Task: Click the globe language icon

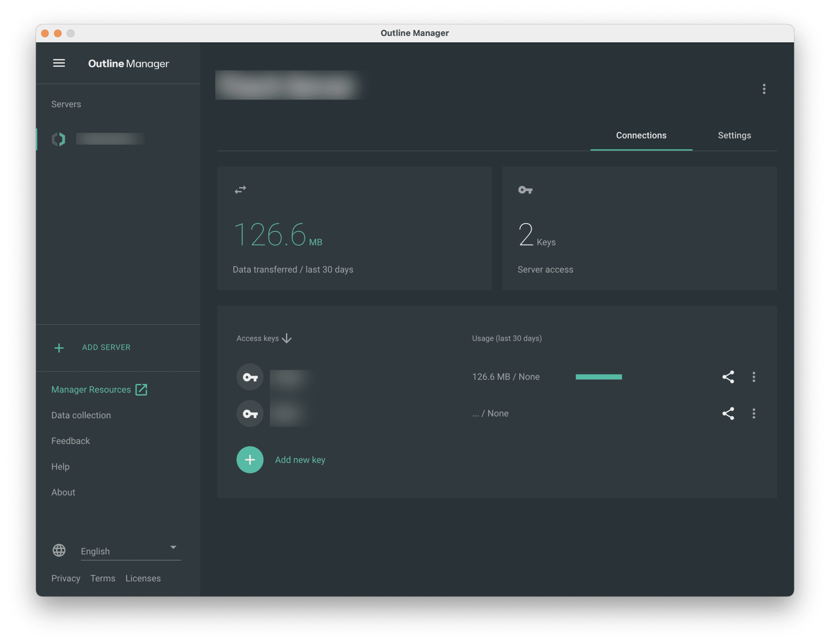Action: point(59,550)
